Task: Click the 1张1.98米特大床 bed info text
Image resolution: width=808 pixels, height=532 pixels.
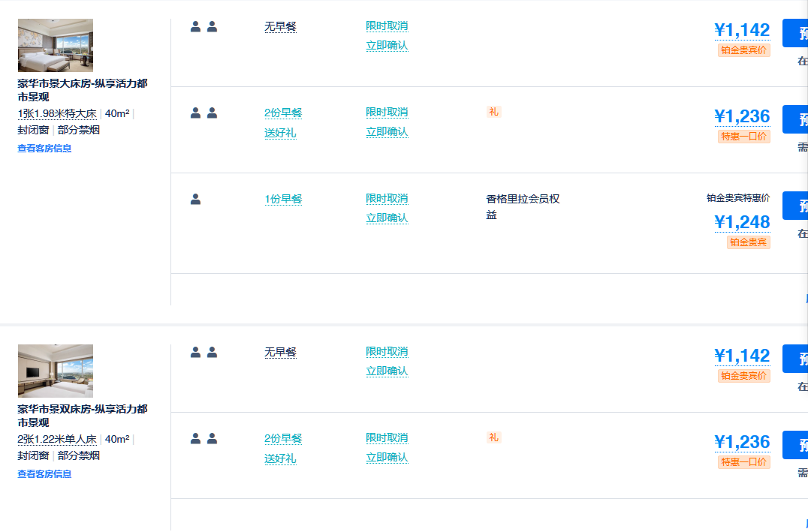Action: pos(57,114)
